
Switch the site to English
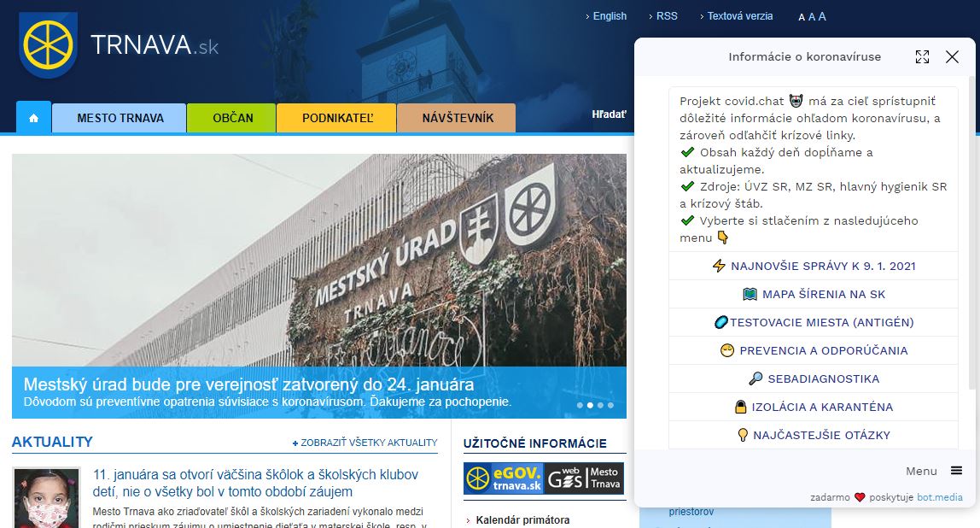(x=610, y=16)
